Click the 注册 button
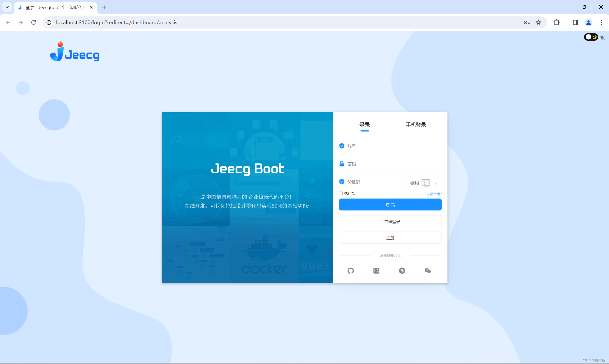Viewport: 609px width, 364px height. click(x=390, y=238)
